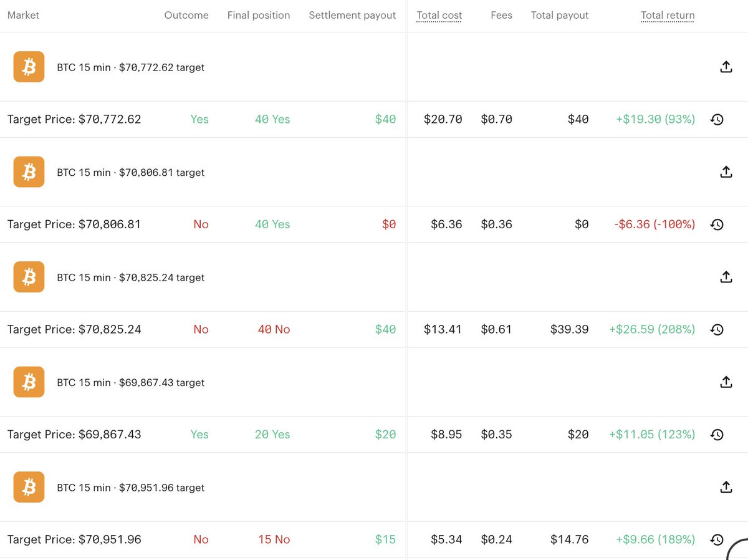
Task: Click the Bitcoin logo for $69,867.43 market
Action: pos(29,382)
